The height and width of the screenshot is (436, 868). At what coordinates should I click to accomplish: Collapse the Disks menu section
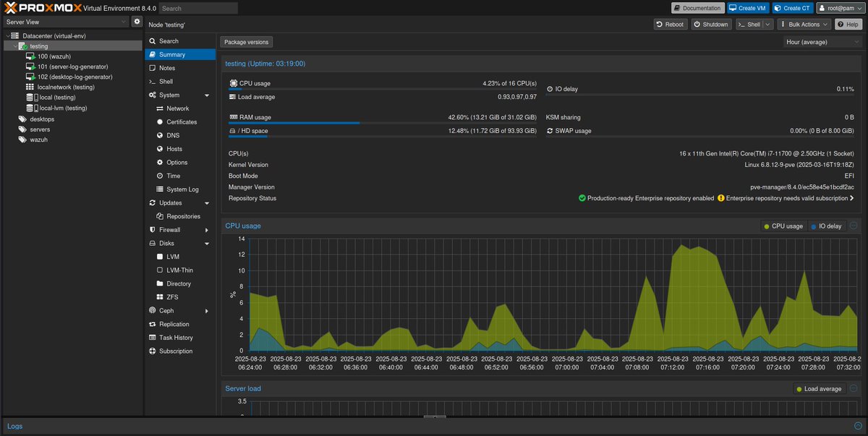207,244
